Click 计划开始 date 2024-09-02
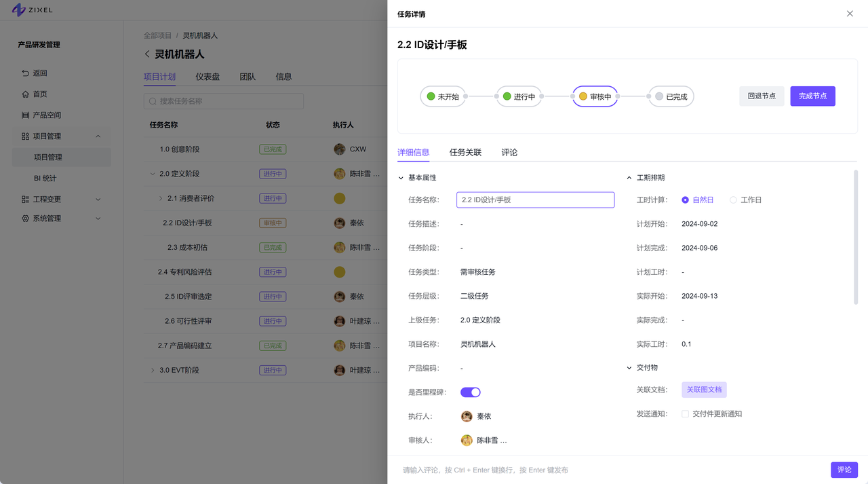868x484 pixels. point(700,224)
